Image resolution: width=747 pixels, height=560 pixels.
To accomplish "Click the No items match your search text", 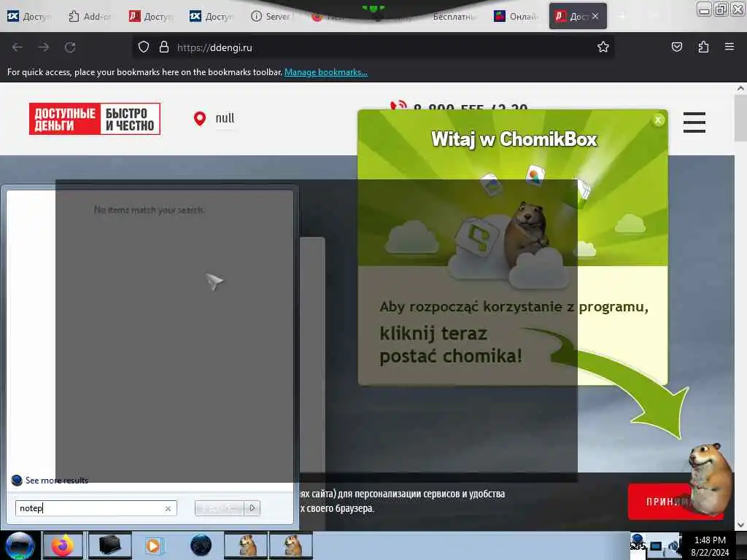I will [x=149, y=209].
